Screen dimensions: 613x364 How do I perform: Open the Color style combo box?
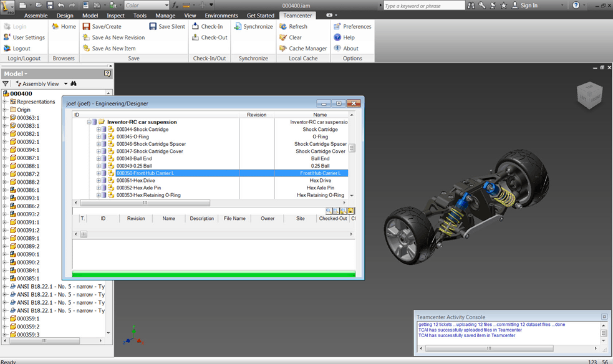pyautogui.click(x=147, y=5)
